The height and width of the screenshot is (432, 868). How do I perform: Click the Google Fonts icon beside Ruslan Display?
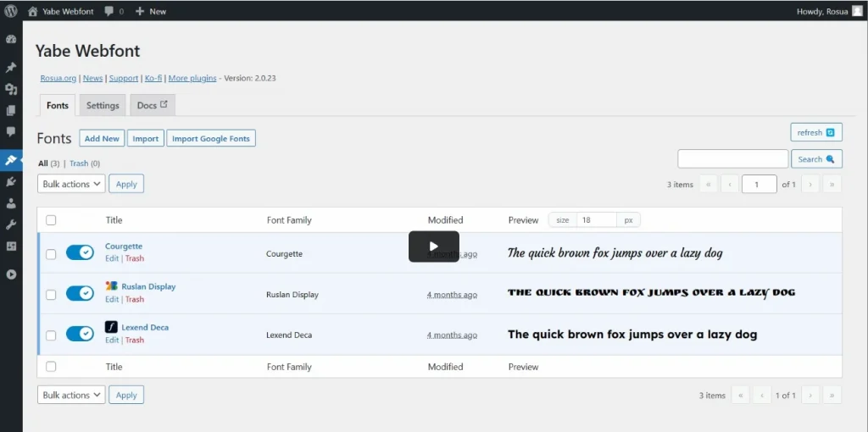point(111,286)
